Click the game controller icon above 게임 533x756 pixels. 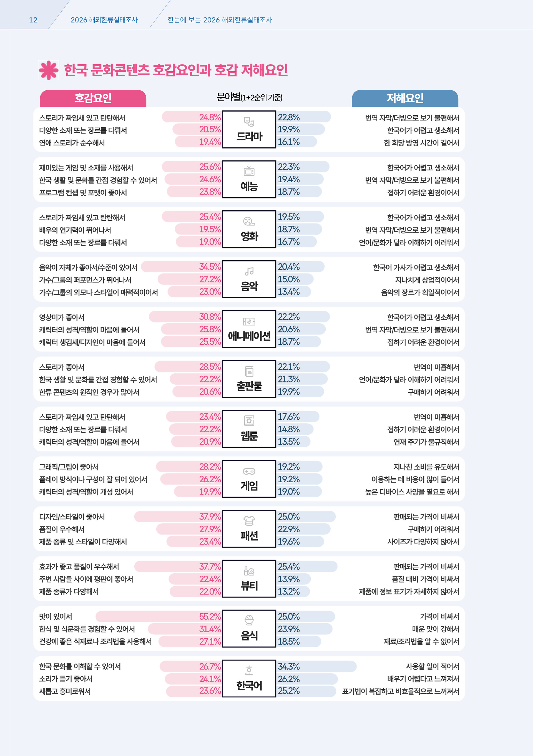point(249,471)
